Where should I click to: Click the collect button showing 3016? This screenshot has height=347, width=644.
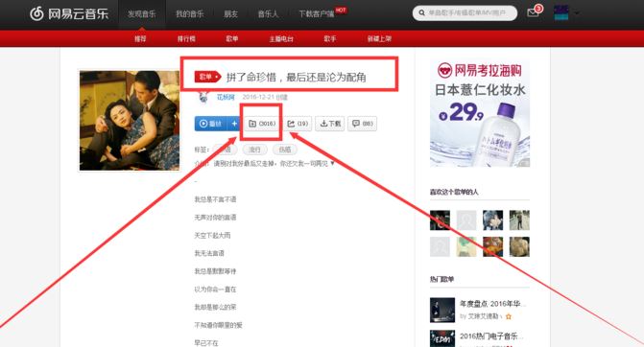[262, 124]
